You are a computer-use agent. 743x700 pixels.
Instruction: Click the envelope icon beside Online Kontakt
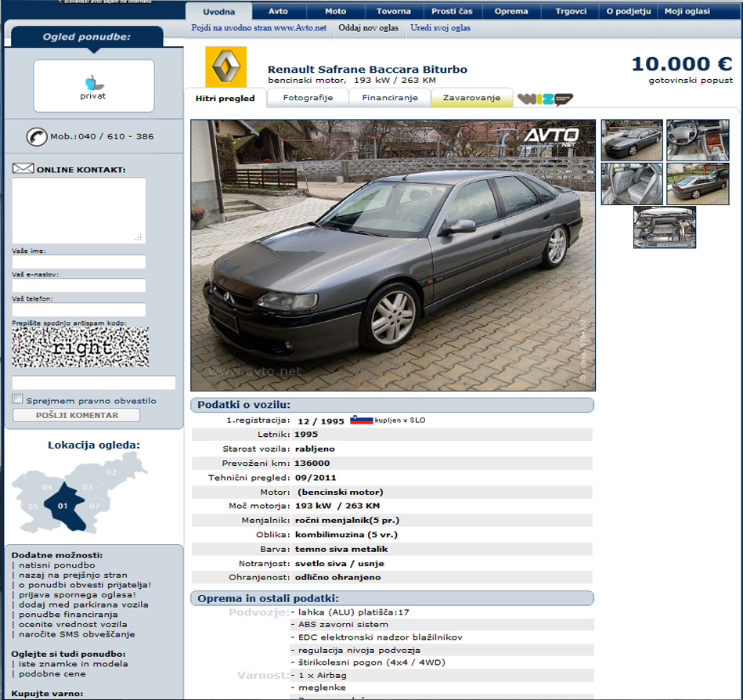[23, 168]
